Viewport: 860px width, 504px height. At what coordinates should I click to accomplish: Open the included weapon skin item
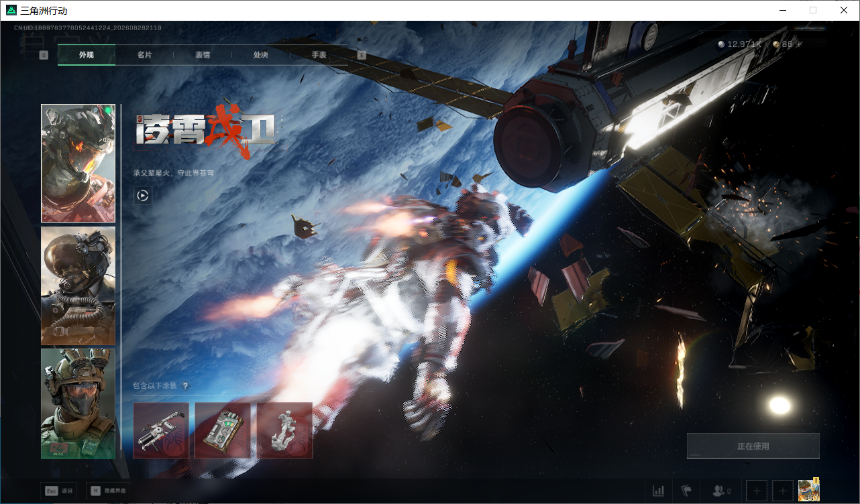(x=161, y=430)
